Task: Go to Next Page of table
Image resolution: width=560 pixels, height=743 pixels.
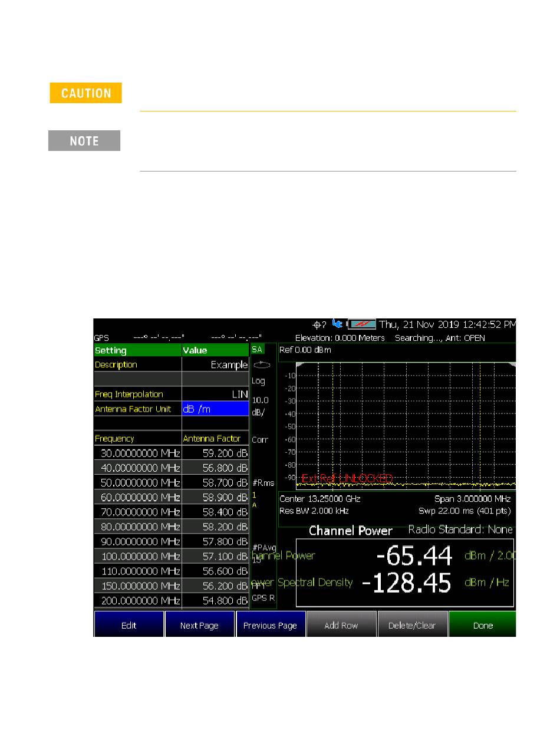Action: (199, 626)
